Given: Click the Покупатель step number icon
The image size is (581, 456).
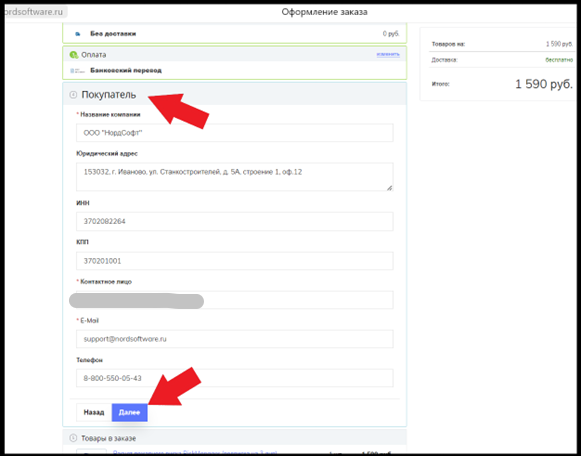Looking at the screenshot, I should pos(73,95).
